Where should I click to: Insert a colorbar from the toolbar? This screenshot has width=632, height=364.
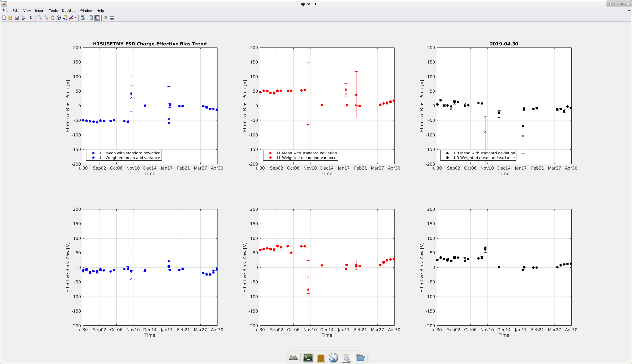point(91,18)
